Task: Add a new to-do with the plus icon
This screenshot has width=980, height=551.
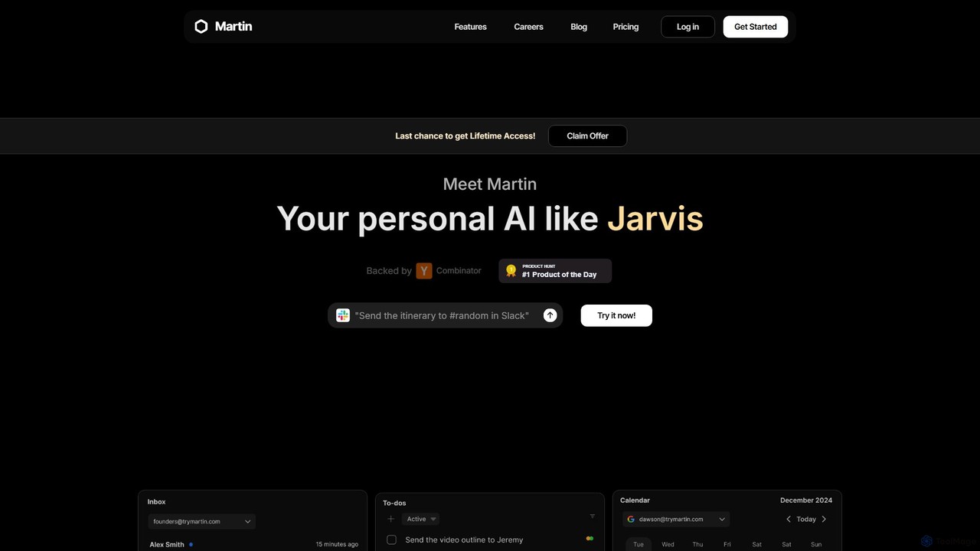Action: 390,519
